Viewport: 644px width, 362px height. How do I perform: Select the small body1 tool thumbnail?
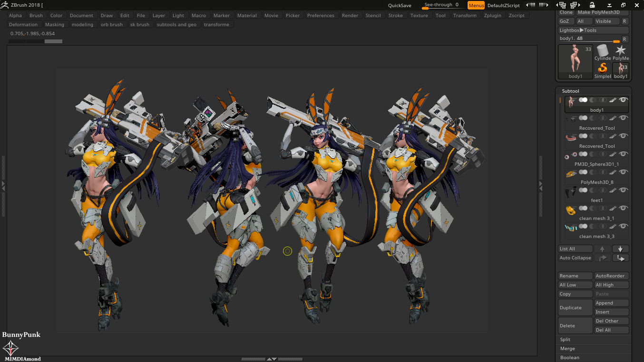tap(621, 70)
